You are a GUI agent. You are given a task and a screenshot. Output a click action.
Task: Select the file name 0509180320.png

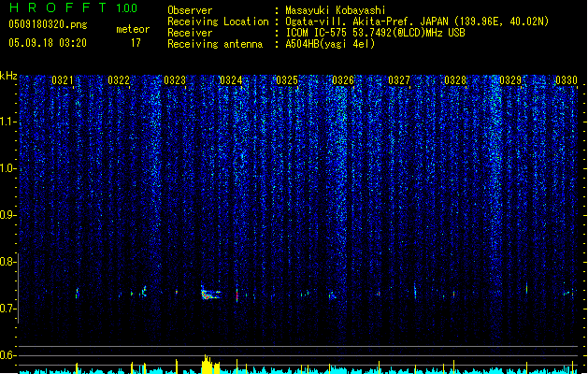48,24
